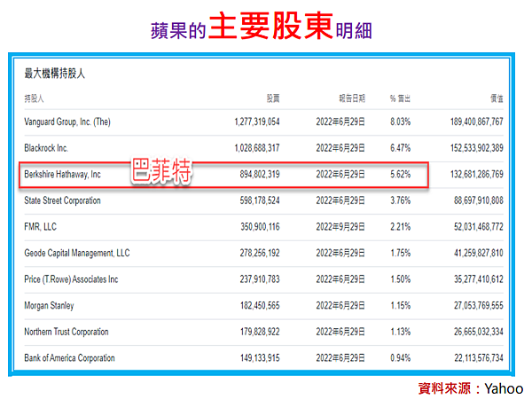Click the 最大機構持股人 section heading
This screenshot has width=532, height=399.
pyautogui.click(x=54, y=74)
